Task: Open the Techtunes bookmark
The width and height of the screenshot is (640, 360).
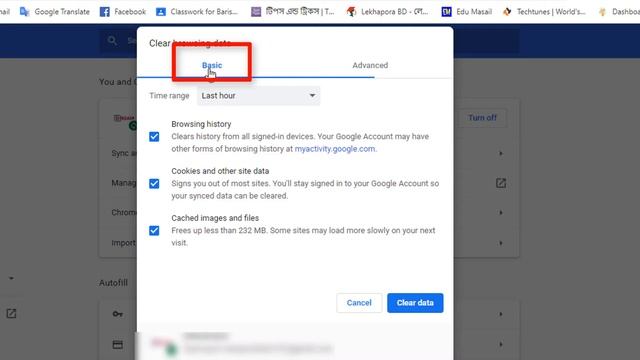Action: (544, 12)
